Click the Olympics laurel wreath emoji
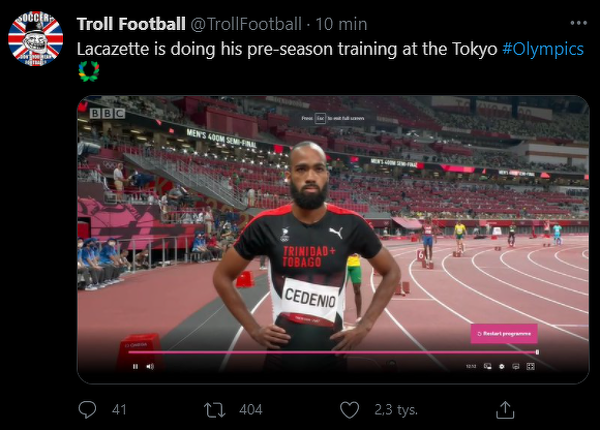The height and width of the screenshot is (430, 600). tap(88, 70)
